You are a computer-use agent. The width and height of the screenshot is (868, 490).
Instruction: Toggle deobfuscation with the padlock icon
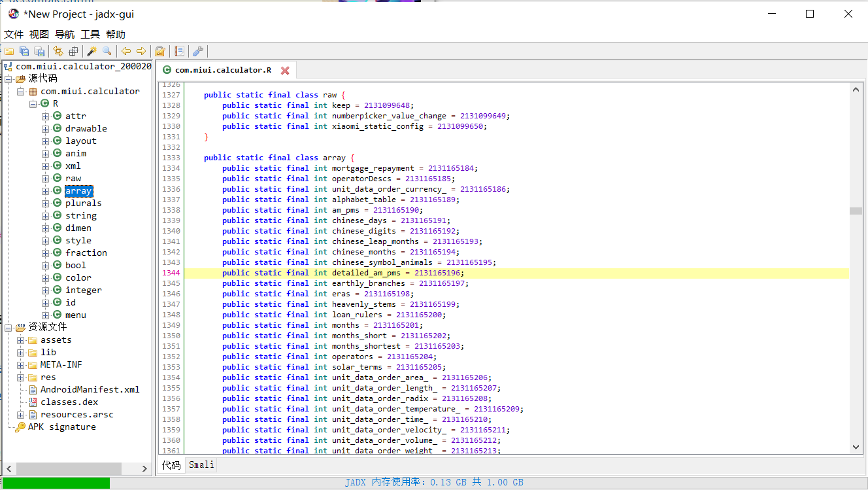point(160,51)
